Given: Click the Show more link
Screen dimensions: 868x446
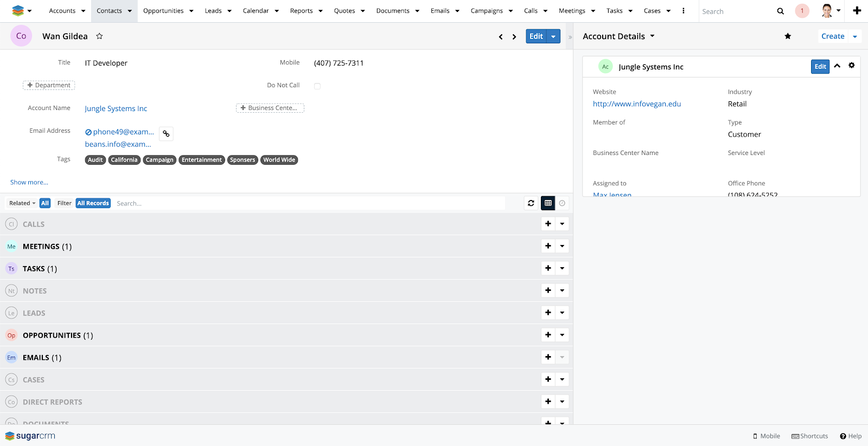Looking at the screenshot, I should tap(29, 182).
